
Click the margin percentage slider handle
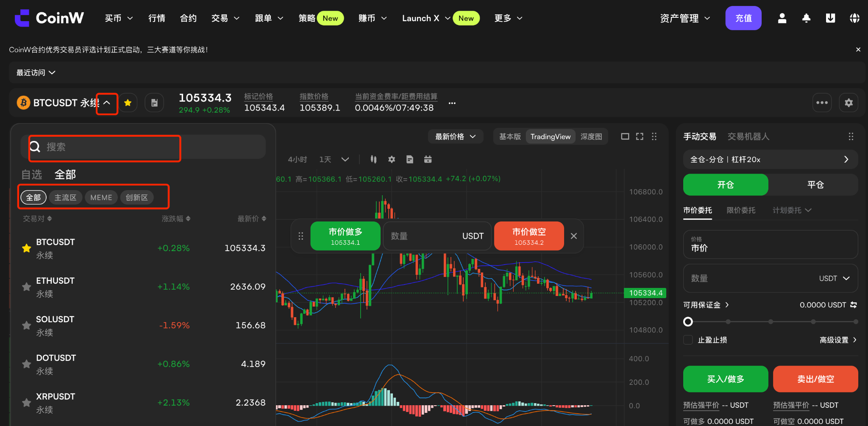coord(688,322)
